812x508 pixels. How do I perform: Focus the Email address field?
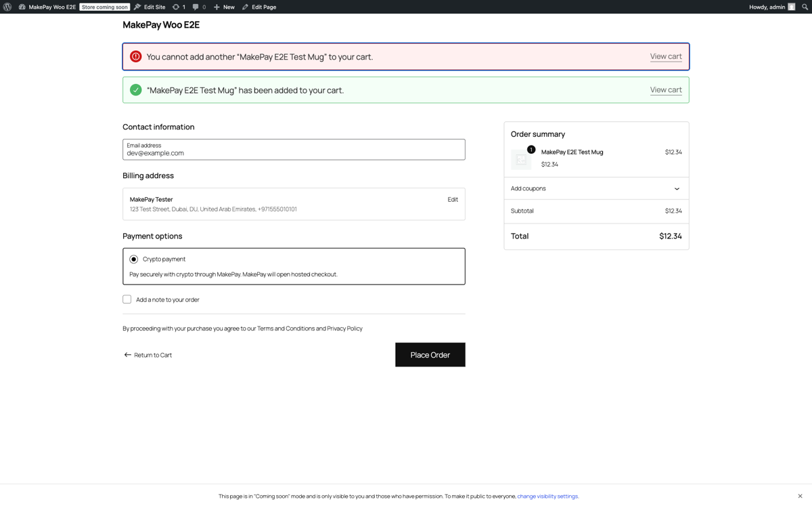pyautogui.click(x=294, y=150)
